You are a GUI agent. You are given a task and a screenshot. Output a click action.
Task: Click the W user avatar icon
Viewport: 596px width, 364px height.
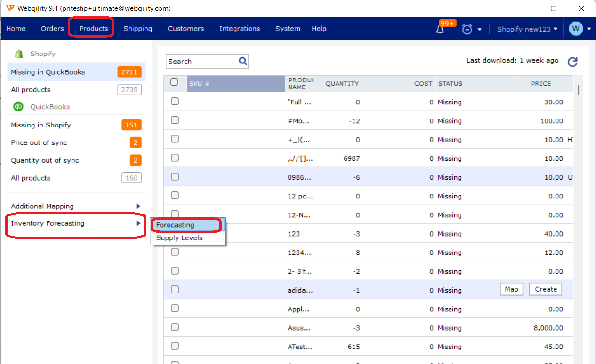tap(576, 29)
